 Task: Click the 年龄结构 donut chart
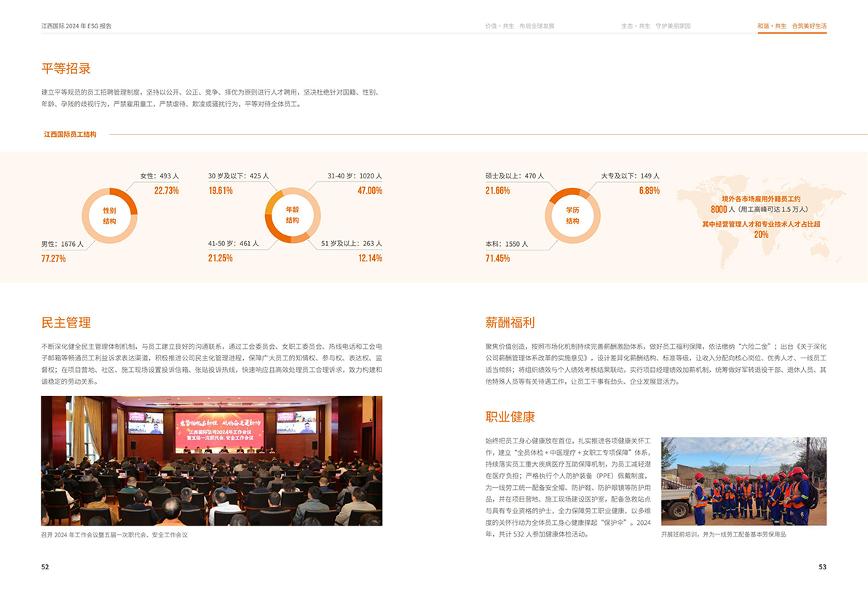292,215
